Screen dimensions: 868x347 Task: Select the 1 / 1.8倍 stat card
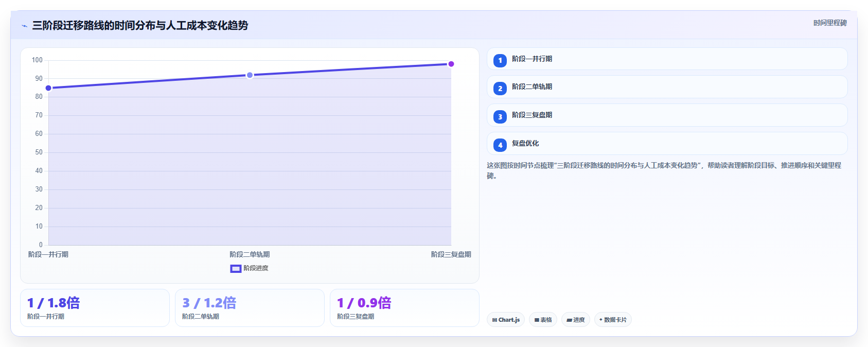95,308
